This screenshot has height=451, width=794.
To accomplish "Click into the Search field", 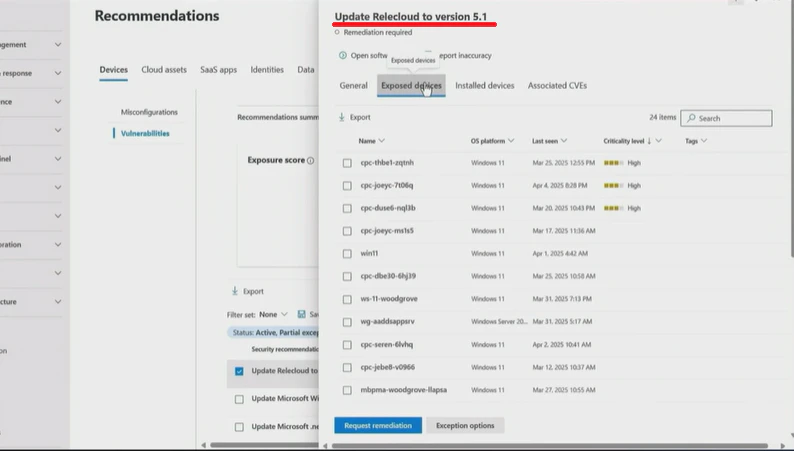I will [726, 118].
